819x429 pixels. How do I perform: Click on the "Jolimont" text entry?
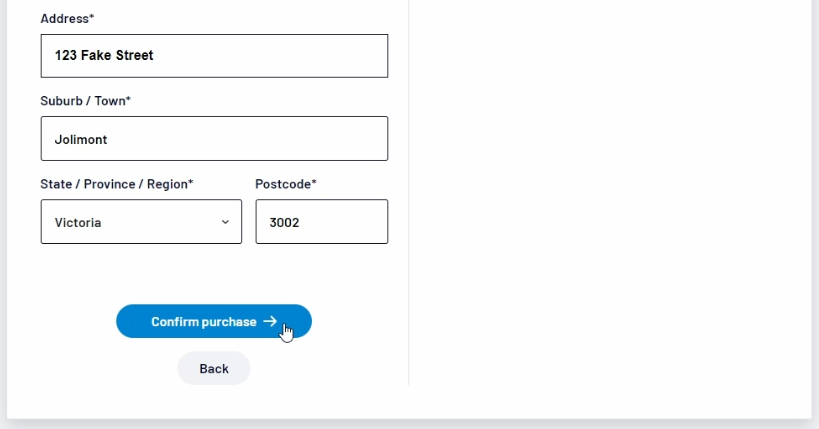81,140
